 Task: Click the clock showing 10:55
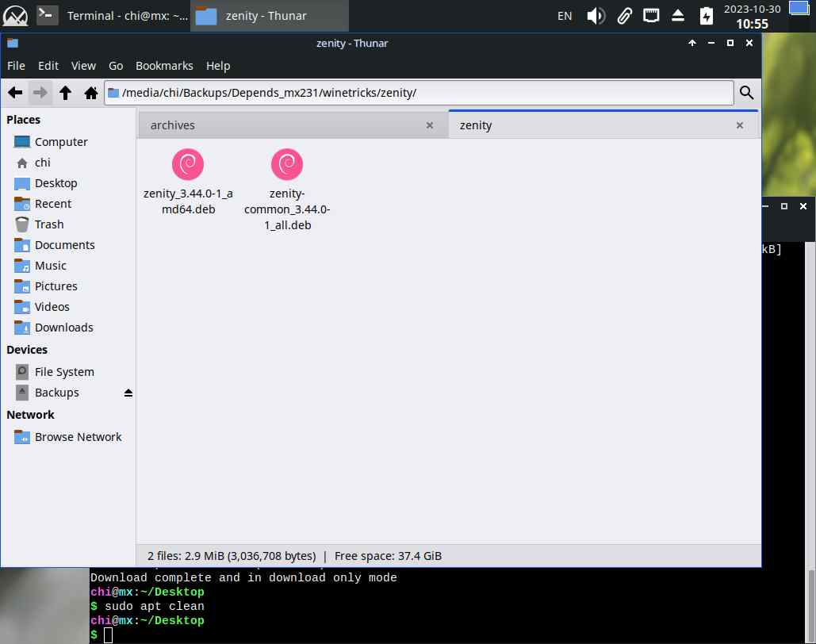[751, 24]
